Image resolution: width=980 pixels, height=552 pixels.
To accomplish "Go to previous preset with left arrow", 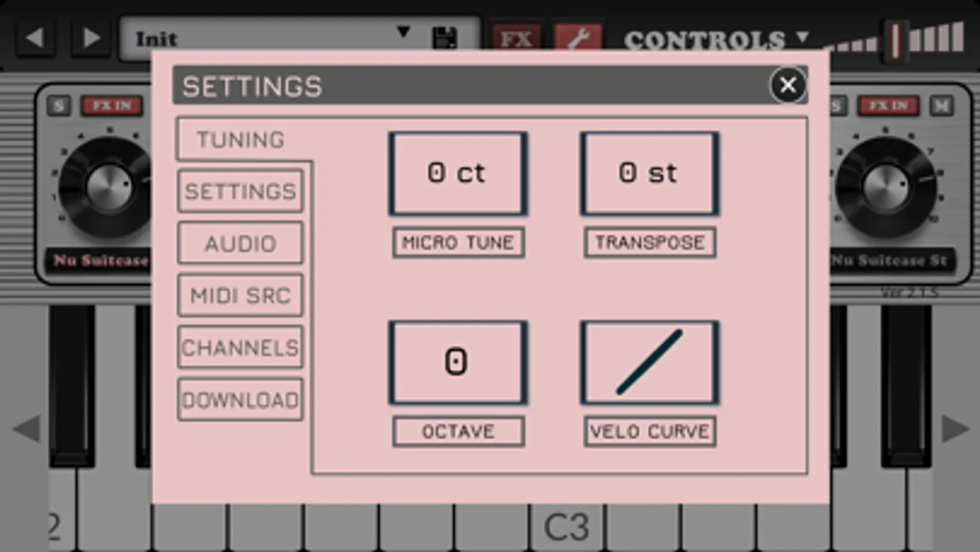I will pos(36,38).
